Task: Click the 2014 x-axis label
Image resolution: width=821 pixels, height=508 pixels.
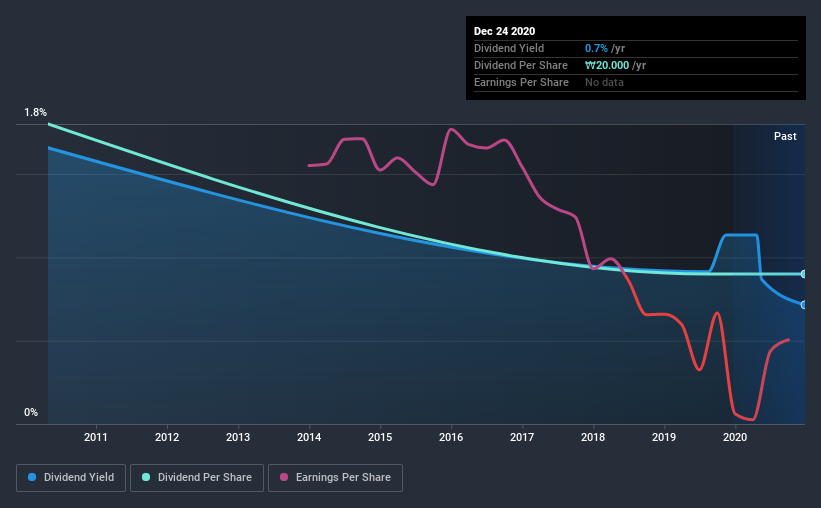Action: pyautogui.click(x=309, y=437)
